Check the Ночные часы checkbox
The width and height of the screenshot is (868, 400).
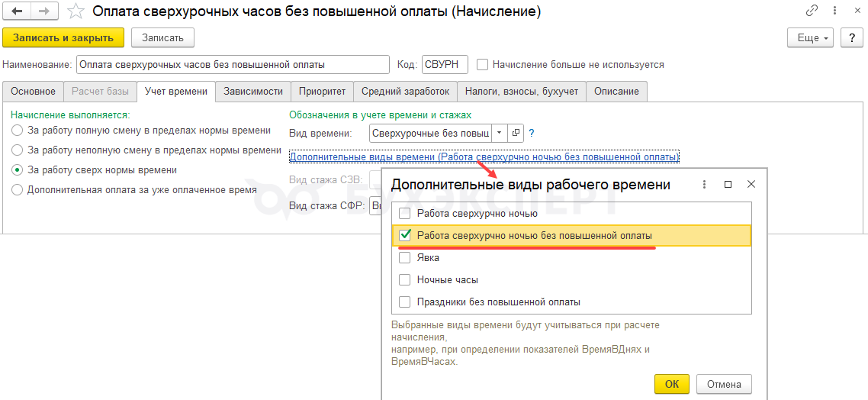[405, 280]
